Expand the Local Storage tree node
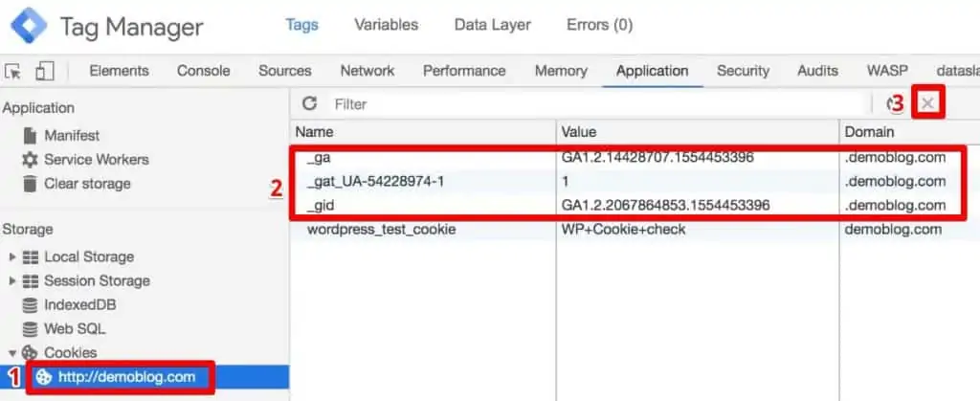980x401 pixels. pos(12,256)
